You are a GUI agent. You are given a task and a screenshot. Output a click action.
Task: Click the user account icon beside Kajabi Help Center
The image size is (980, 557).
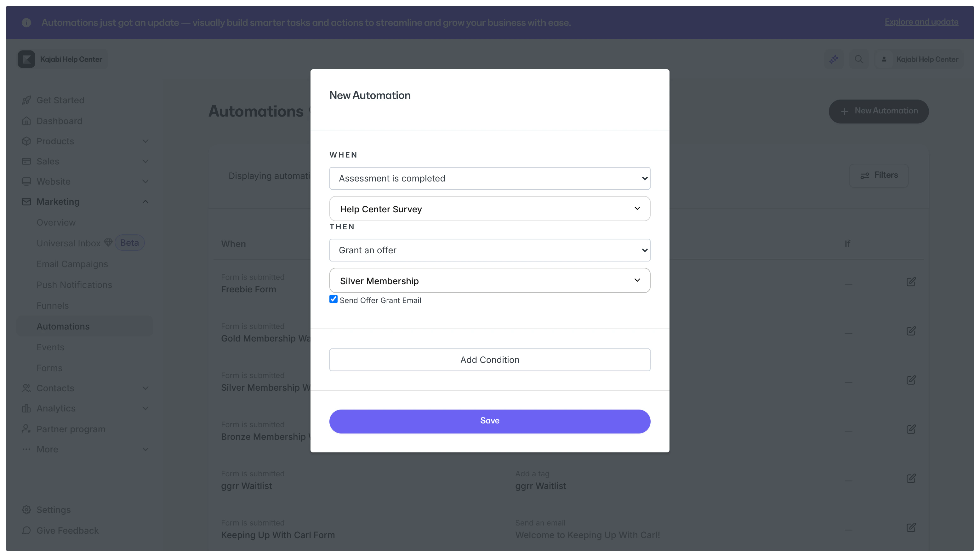click(x=884, y=59)
